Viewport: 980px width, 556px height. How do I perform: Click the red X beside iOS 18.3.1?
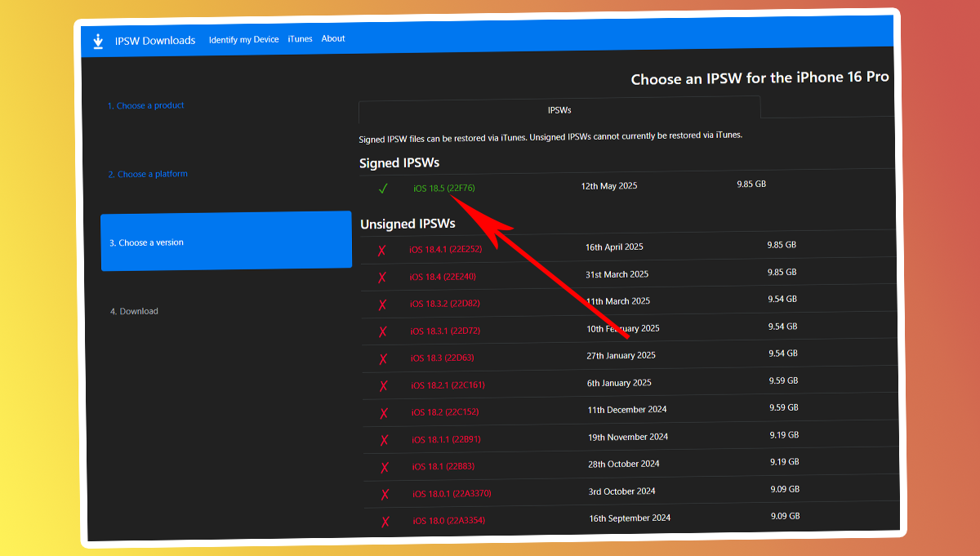point(383,331)
